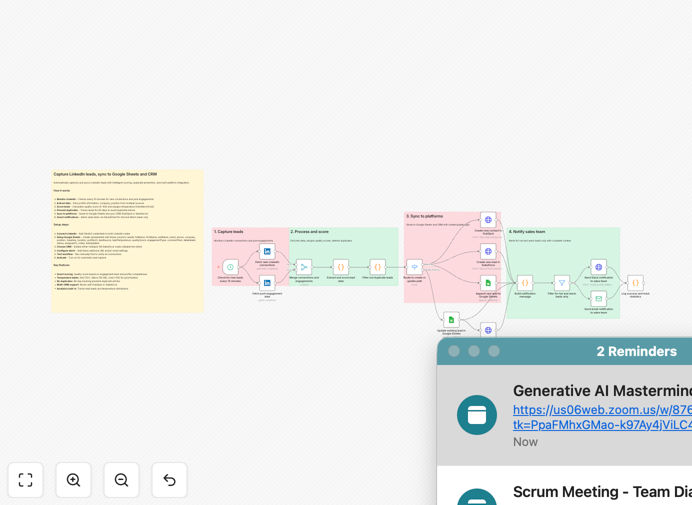
Task: Select the Merge connections and engagements node
Action: (304, 267)
